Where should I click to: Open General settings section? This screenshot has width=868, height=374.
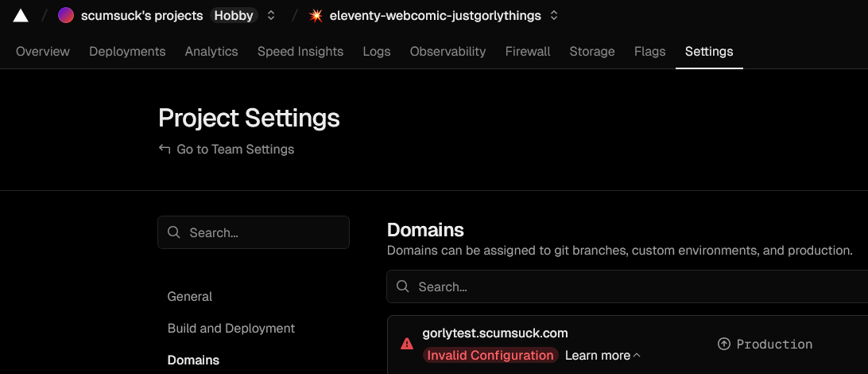pyautogui.click(x=190, y=297)
